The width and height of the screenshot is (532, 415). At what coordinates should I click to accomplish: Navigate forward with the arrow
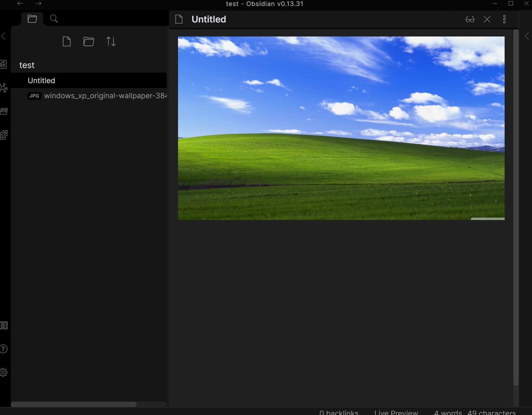(39, 4)
